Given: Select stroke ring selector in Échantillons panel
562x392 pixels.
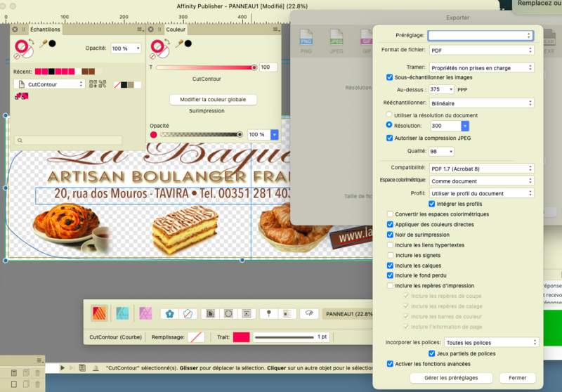Looking at the screenshot, I should (22, 46).
